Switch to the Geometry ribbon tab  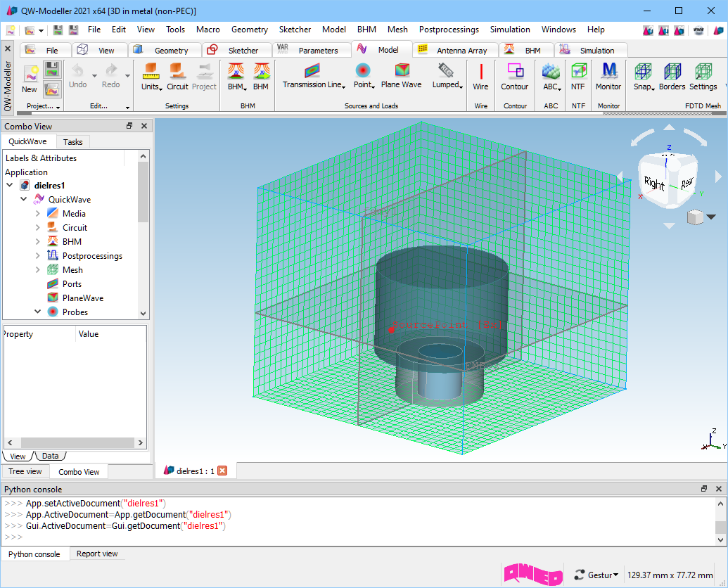point(165,50)
